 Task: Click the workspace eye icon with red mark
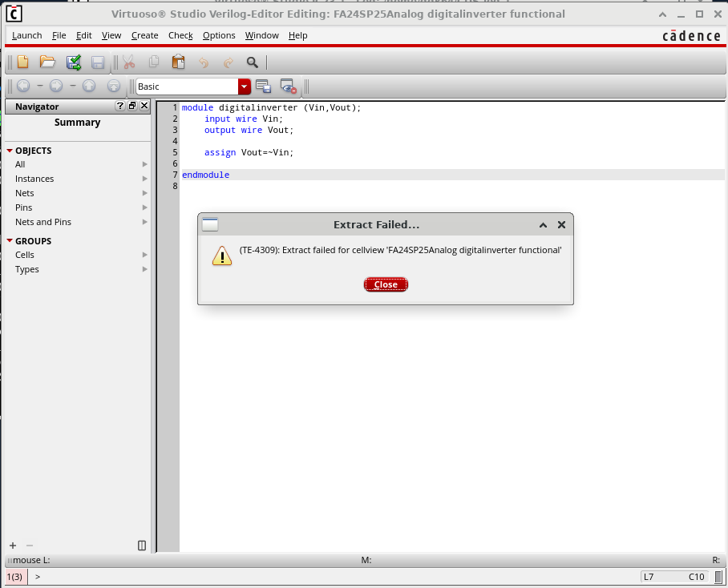pyautogui.click(x=288, y=87)
